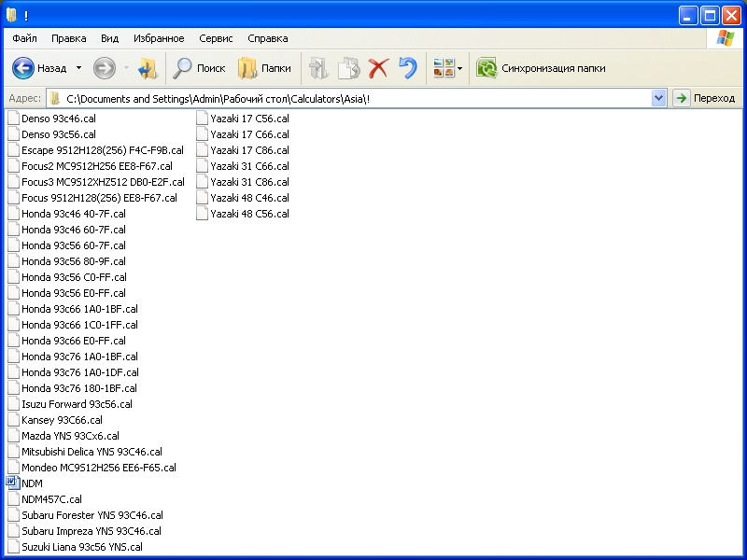
Task: Select Honda 93c76 1A0-1BF.cal file
Action: click(x=73, y=357)
